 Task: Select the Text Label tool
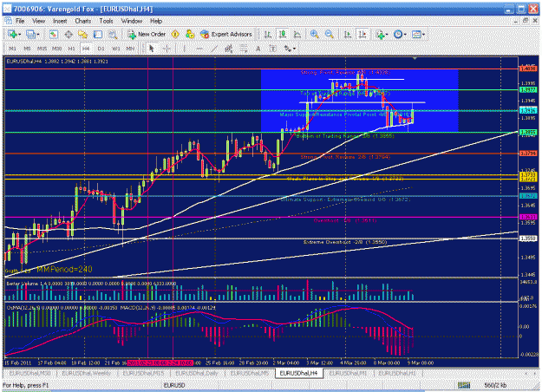click(x=272, y=49)
